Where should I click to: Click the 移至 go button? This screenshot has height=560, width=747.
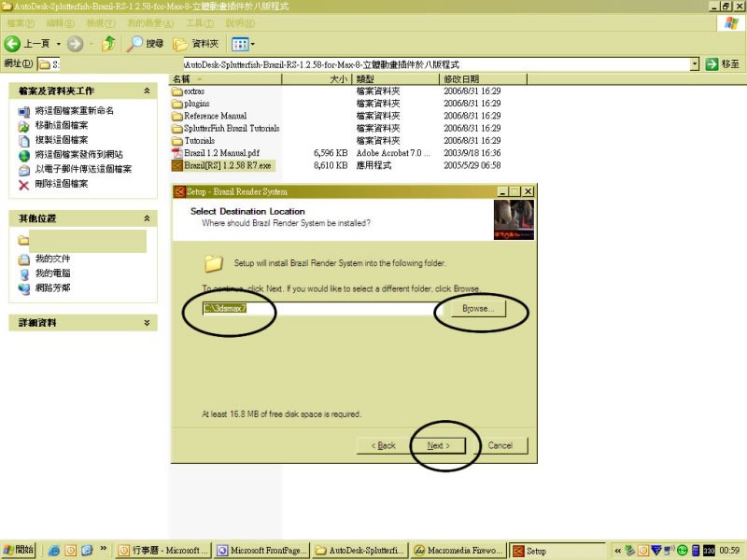722,63
